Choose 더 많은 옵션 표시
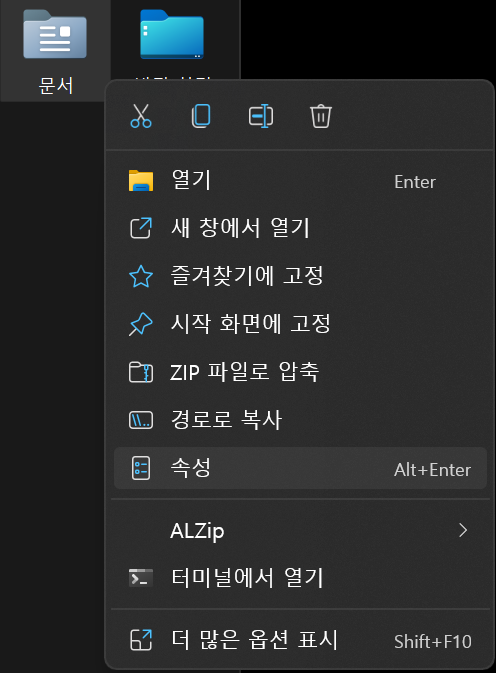This screenshot has width=496, height=673. click(x=300, y=640)
